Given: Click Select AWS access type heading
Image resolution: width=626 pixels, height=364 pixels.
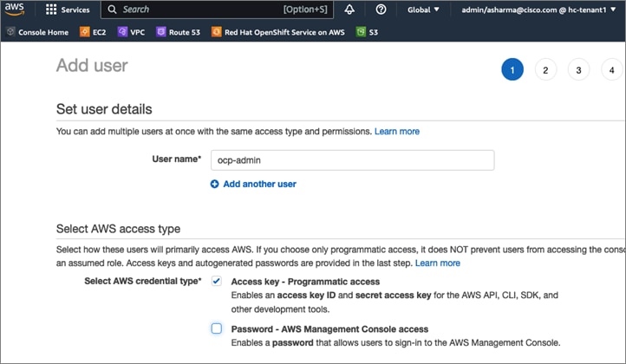Looking at the screenshot, I should click(x=118, y=229).
